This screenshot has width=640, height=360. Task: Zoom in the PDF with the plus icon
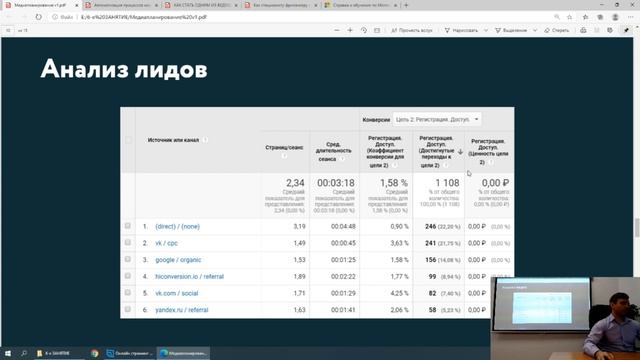click(x=350, y=30)
